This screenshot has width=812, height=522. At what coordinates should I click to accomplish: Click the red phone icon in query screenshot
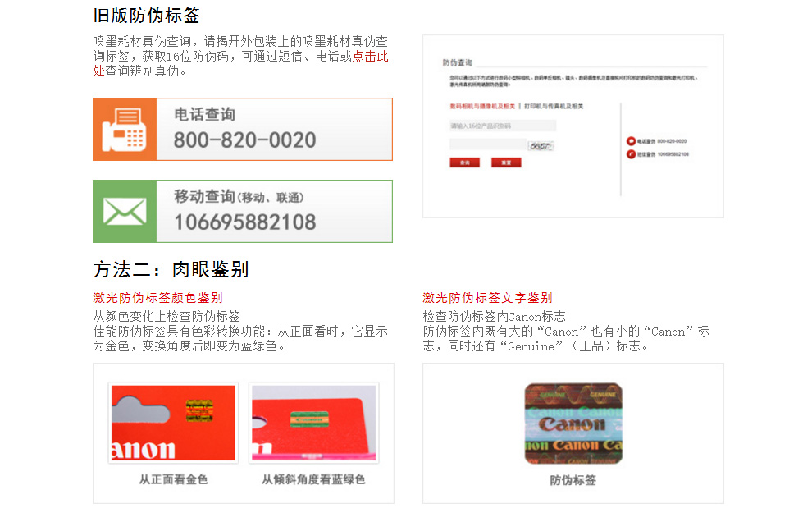click(x=631, y=142)
